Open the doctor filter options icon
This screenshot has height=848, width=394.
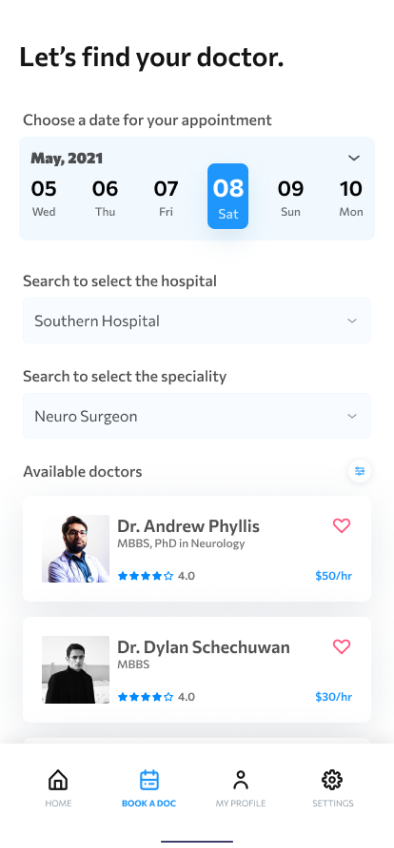(359, 471)
